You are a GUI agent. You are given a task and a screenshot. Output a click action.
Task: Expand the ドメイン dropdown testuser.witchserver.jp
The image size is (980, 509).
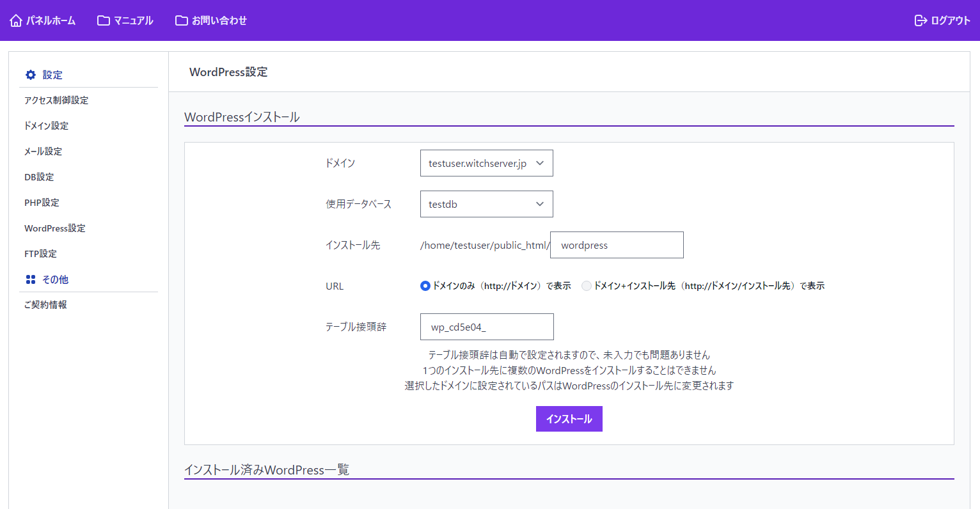tap(487, 163)
